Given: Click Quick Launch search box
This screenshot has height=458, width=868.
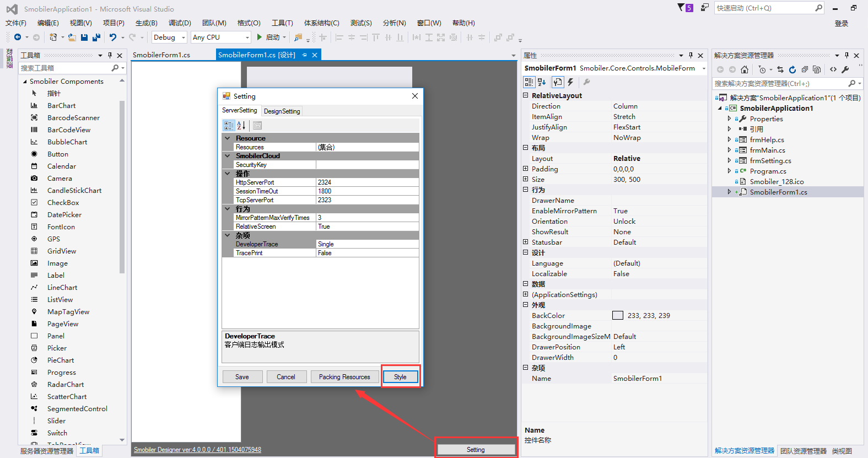Looking at the screenshot, I should (764, 8).
